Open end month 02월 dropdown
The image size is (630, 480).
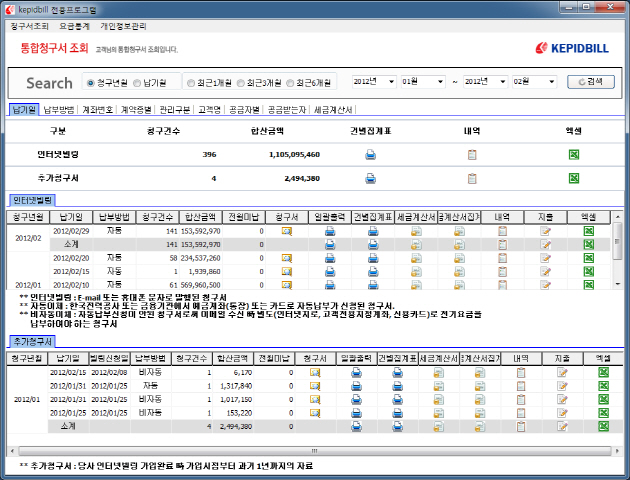click(534, 82)
